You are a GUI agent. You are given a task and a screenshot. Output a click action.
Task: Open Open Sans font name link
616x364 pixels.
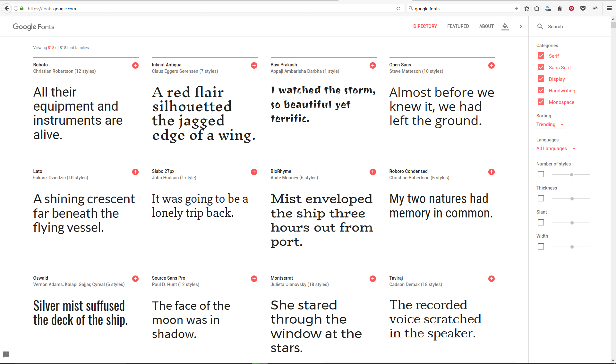click(400, 65)
